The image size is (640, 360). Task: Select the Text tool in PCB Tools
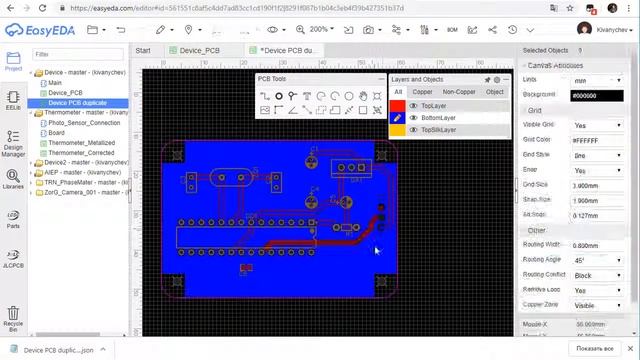click(307, 96)
